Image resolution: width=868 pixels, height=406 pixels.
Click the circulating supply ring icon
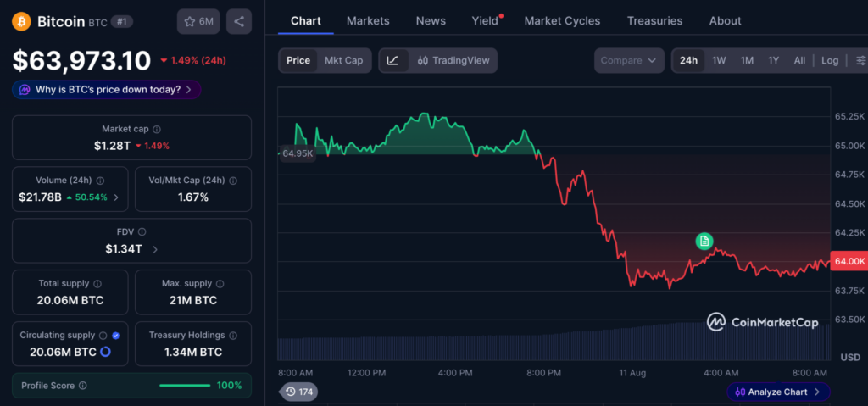(106, 352)
